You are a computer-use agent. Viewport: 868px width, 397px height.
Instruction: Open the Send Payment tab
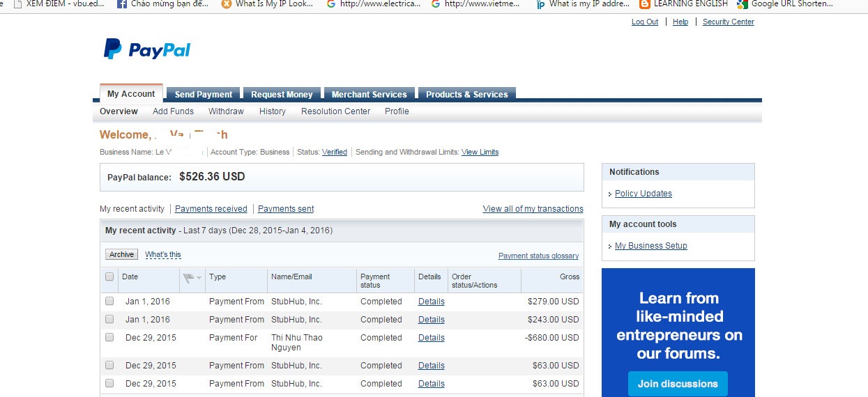[x=204, y=95]
